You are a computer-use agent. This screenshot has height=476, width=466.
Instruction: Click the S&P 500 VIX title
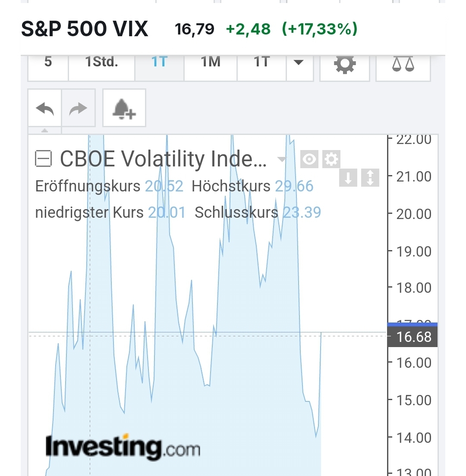(x=85, y=29)
